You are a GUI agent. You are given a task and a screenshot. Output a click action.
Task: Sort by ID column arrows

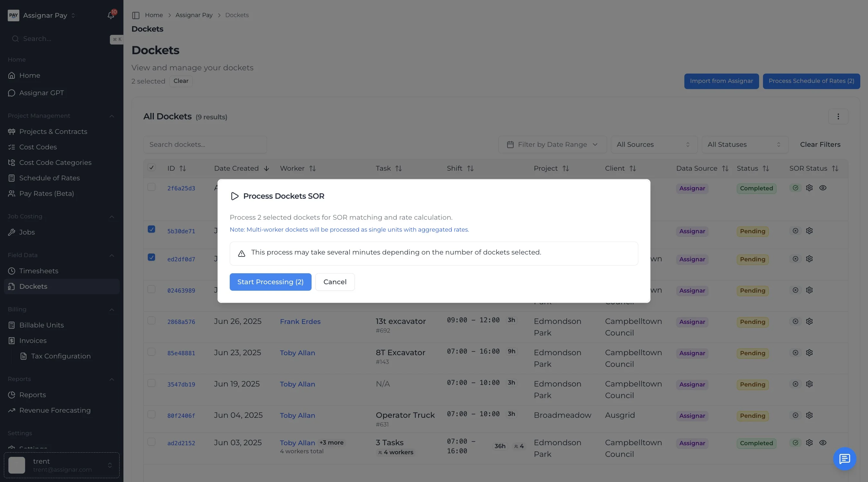[x=183, y=168]
